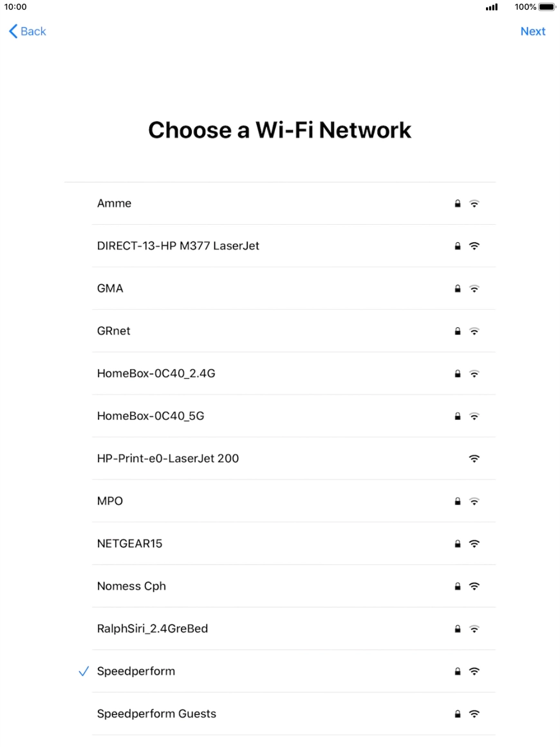Tap the lock icon beside Nomess Cph

coord(458,586)
